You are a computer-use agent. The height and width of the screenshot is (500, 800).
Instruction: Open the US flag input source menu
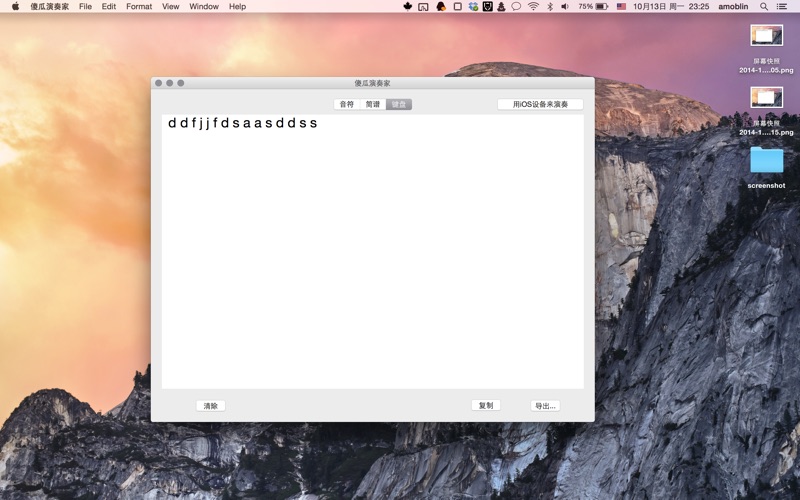point(621,6)
